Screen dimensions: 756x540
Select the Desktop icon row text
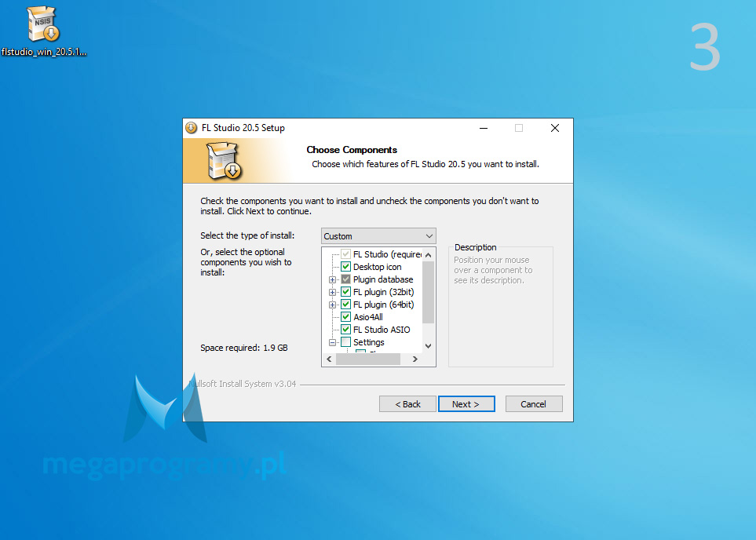click(377, 267)
